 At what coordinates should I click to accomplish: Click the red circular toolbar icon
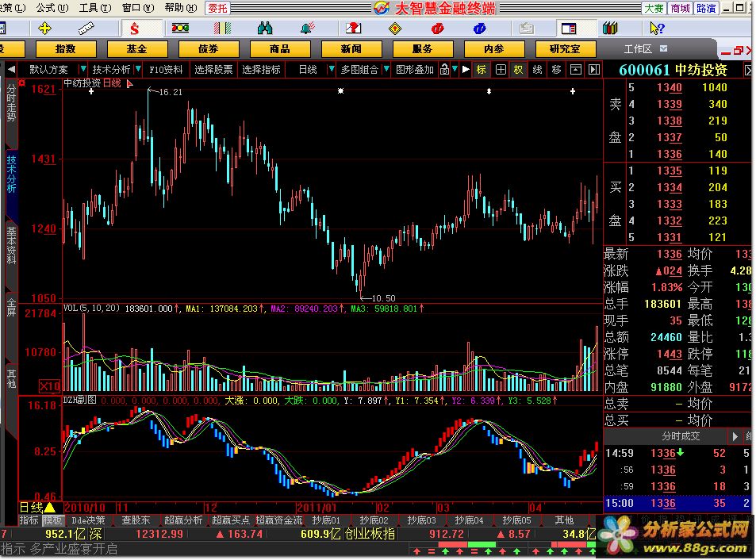coord(437,29)
